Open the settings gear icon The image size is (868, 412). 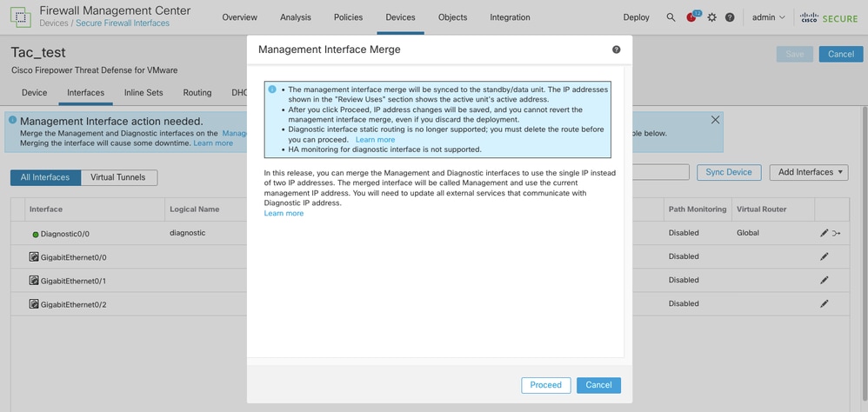[712, 17]
